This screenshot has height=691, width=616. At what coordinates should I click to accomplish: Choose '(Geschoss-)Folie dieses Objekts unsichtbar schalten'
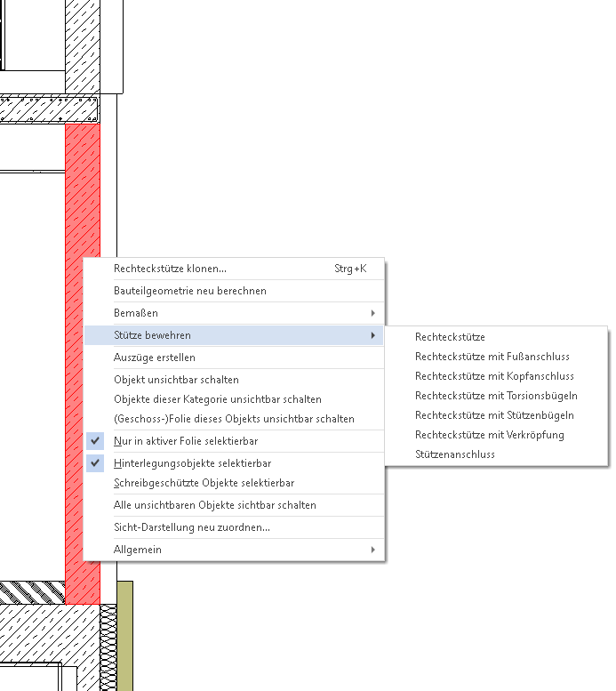pyautogui.click(x=234, y=419)
